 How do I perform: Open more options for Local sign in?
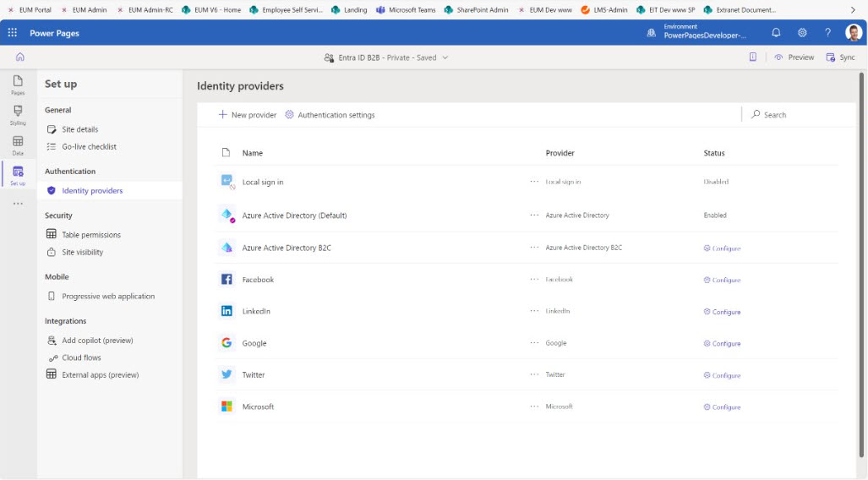(534, 182)
